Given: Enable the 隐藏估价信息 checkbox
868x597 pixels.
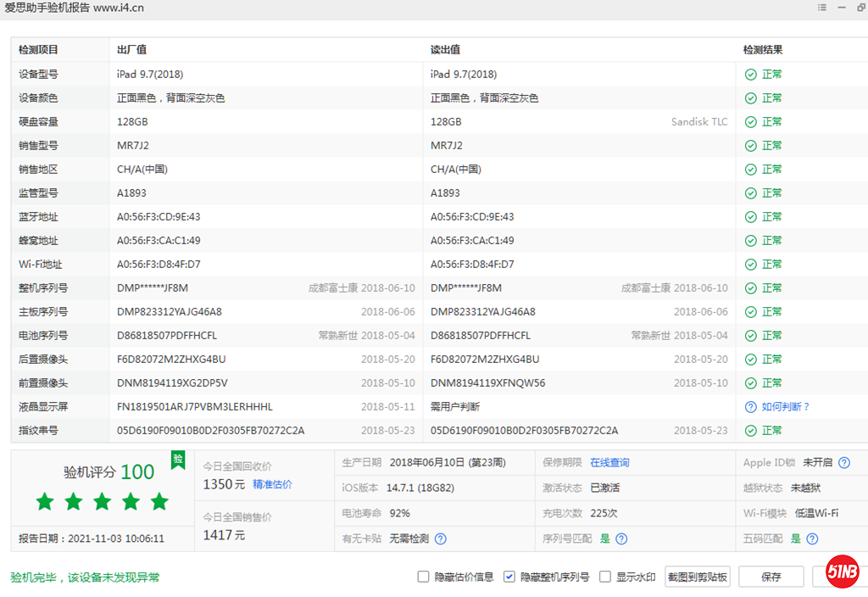Looking at the screenshot, I should coord(424,577).
